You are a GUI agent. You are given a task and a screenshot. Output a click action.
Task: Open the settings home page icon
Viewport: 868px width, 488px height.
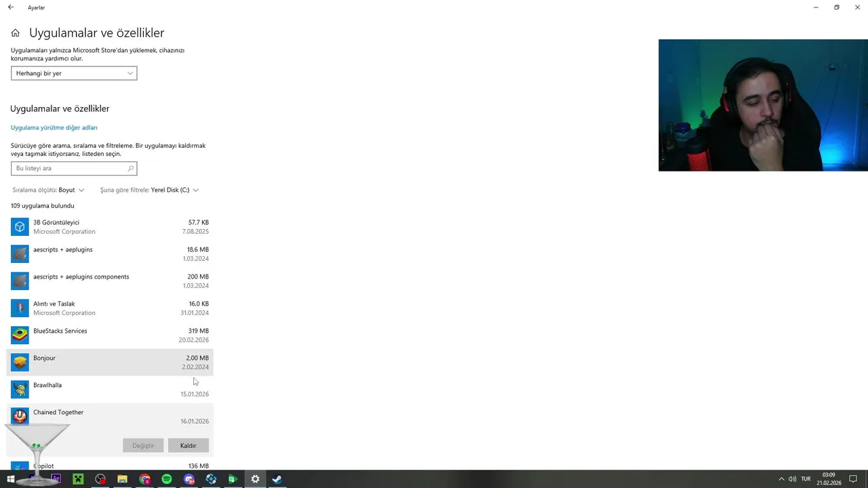(15, 33)
